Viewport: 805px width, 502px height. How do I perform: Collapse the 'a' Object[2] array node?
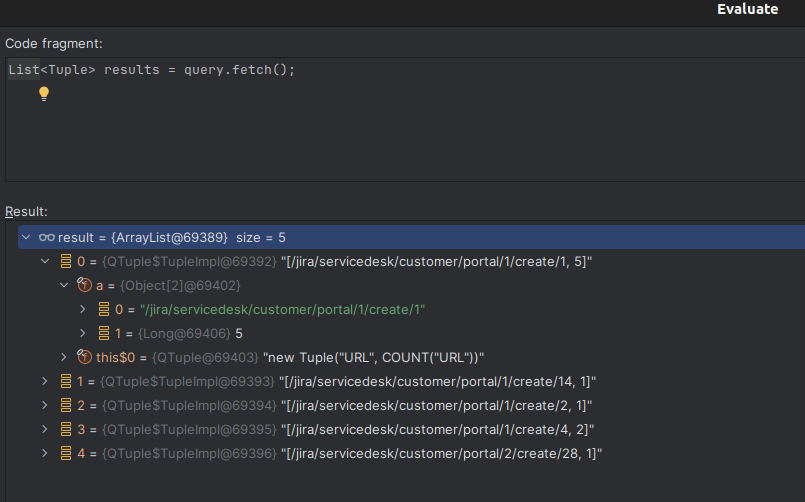pyautogui.click(x=64, y=285)
